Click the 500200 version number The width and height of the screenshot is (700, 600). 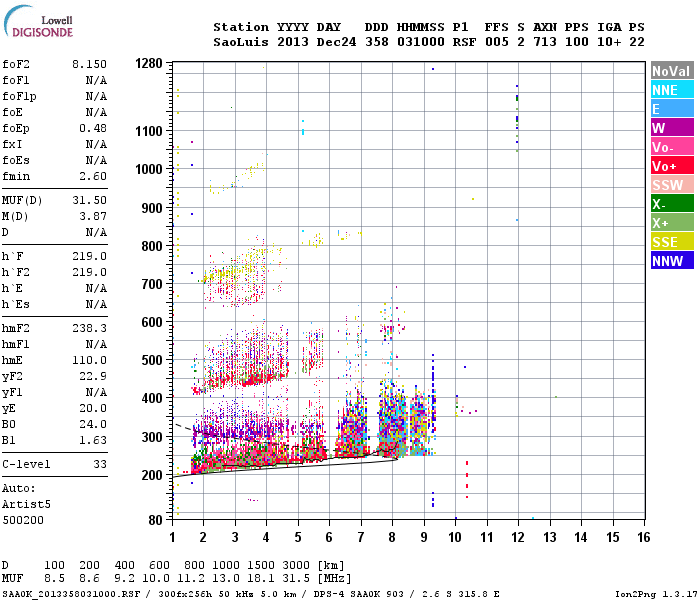pos(23,520)
